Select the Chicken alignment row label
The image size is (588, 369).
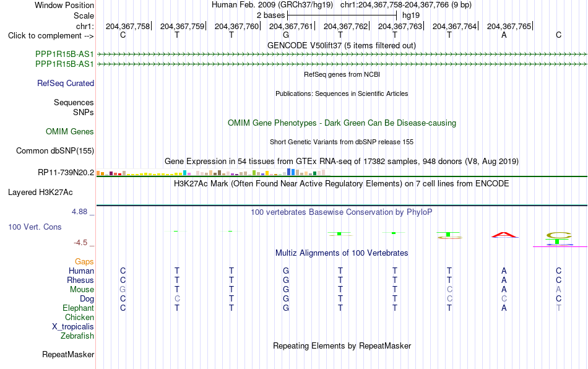click(79, 317)
